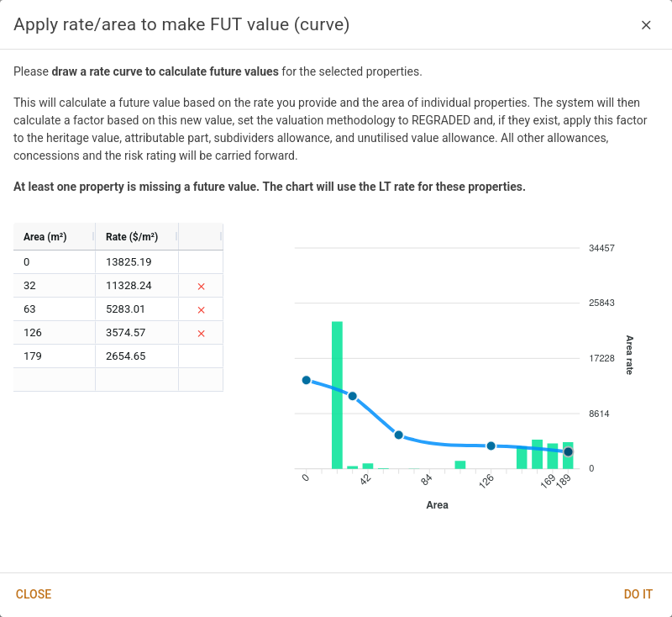The width and height of the screenshot is (672, 617).
Task: Edit the rate cell 2654.65
Action: click(x=136, y=356)
